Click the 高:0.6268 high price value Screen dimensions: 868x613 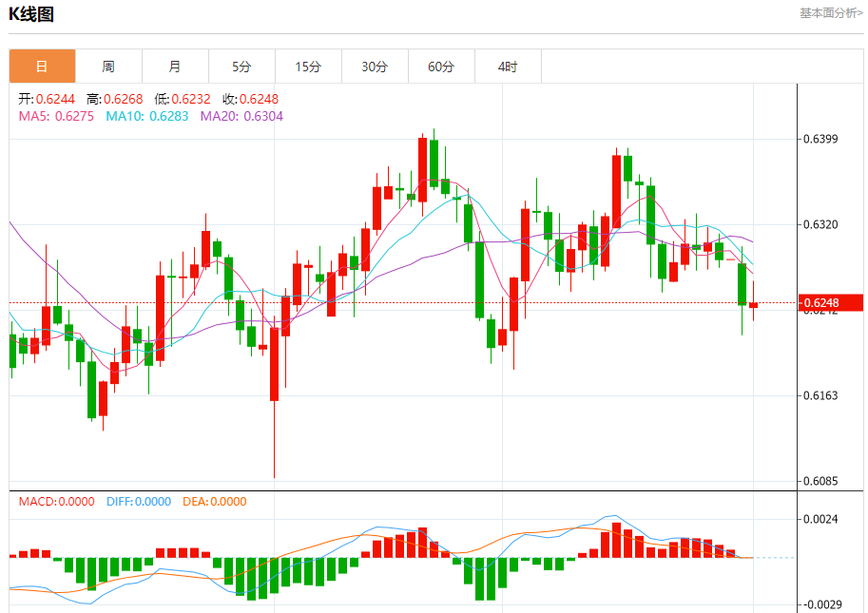115,99
